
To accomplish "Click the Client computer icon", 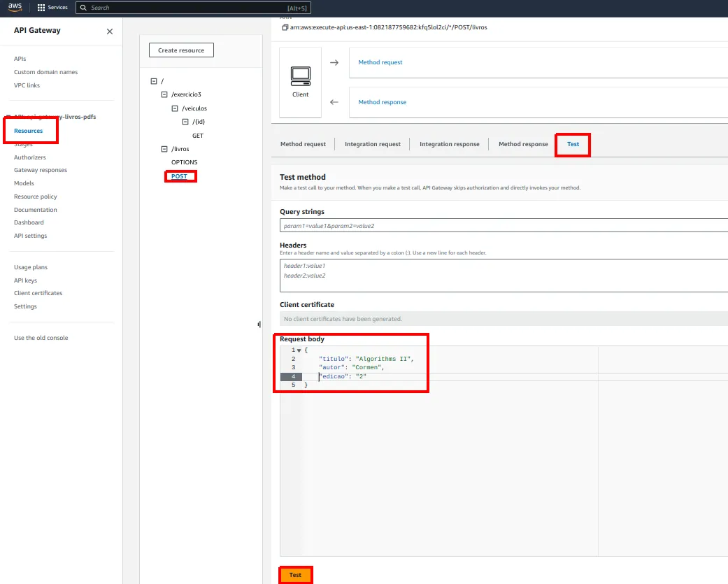I will (301, 76).
